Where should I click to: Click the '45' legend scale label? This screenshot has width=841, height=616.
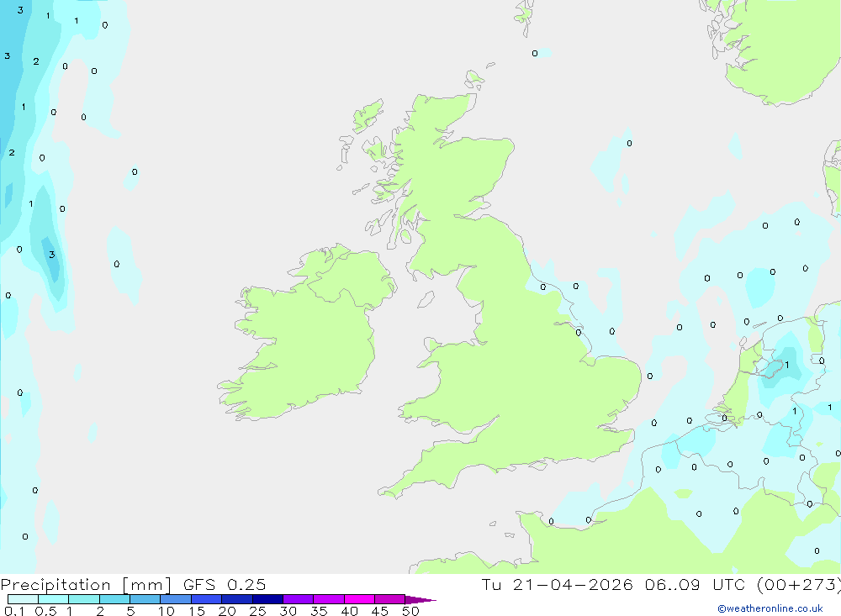(x=380, y=611)
